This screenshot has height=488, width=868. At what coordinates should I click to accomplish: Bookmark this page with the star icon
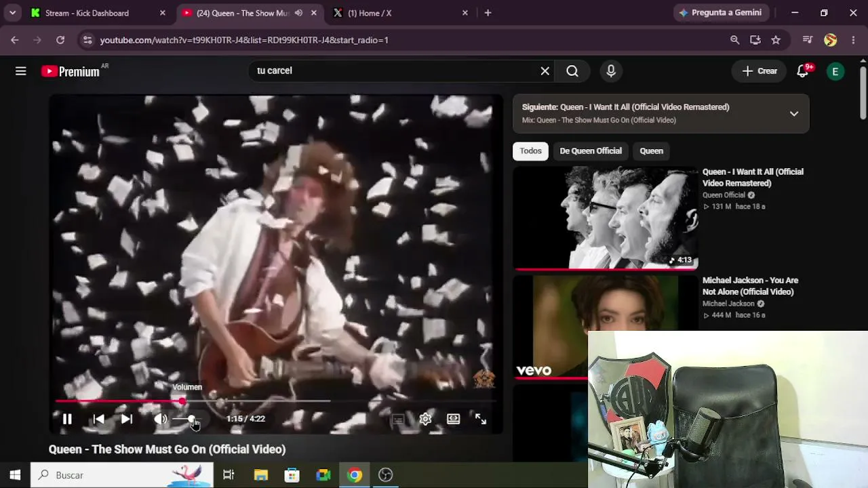pos(776,40)
